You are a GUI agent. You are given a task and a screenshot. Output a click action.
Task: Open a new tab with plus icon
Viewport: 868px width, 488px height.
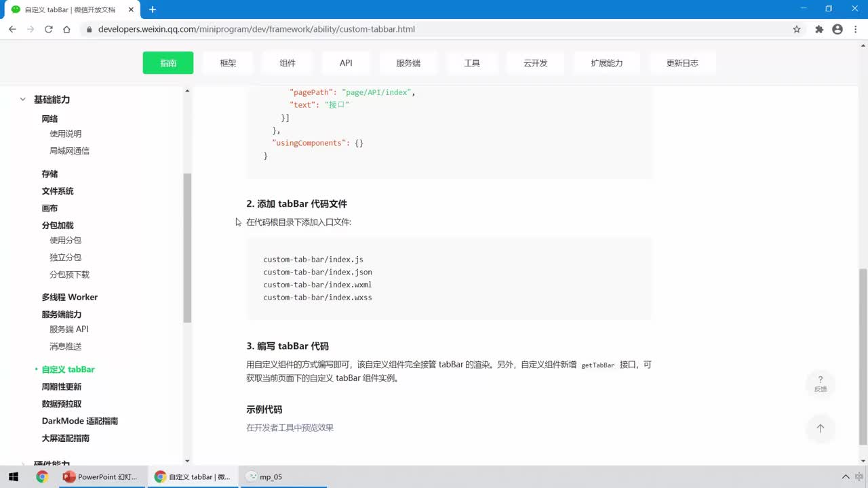pos(153,9)
